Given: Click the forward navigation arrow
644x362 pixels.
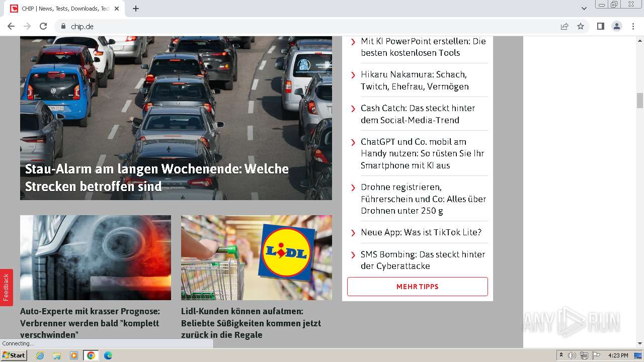Looking at the screenshot, I should (27, 26).
